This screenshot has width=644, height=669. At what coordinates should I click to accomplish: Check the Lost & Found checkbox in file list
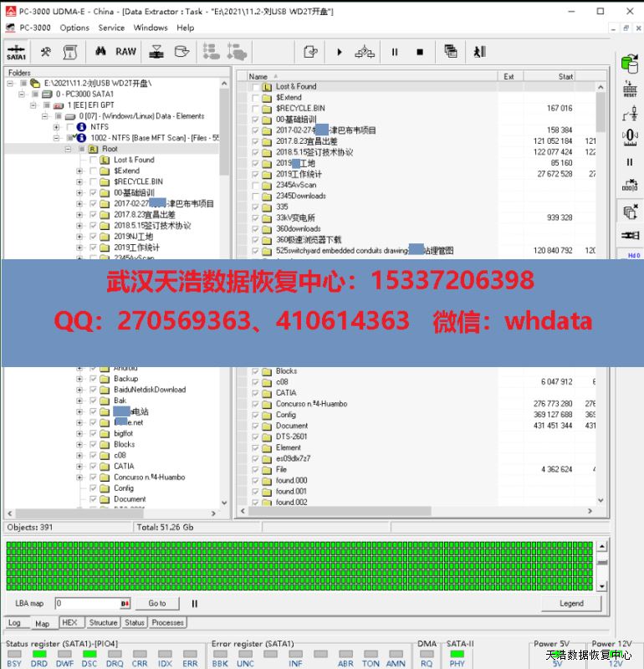[256, 87]
